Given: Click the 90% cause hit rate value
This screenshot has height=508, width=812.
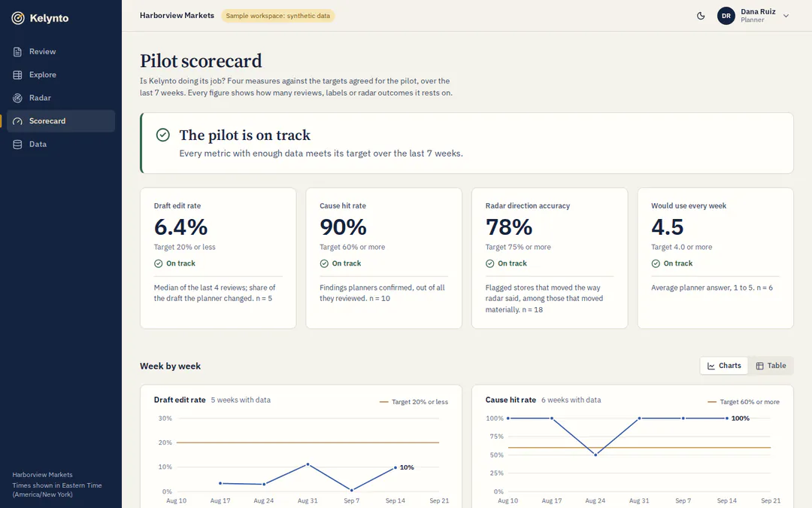Looking at the screenshot, I should (343, 227).
